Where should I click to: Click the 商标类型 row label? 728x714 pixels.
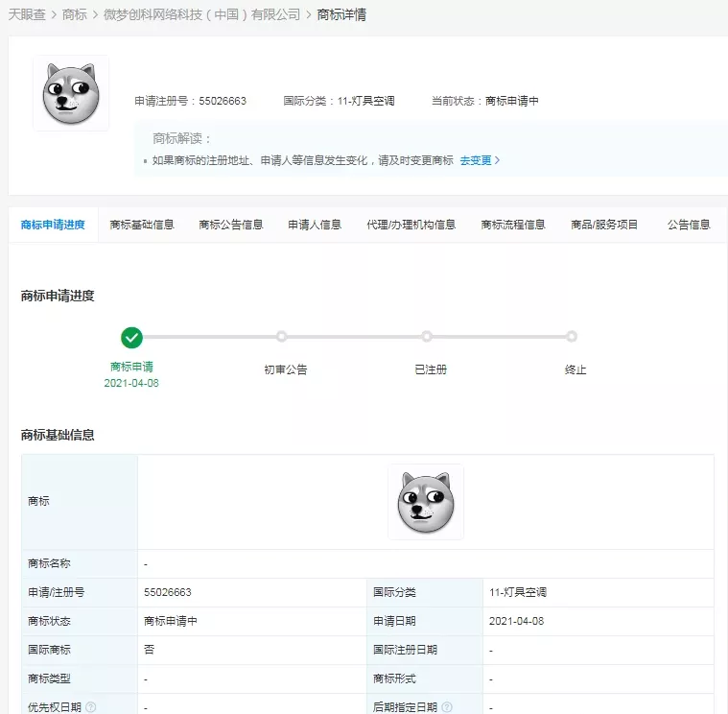click(x=49, y=678)
